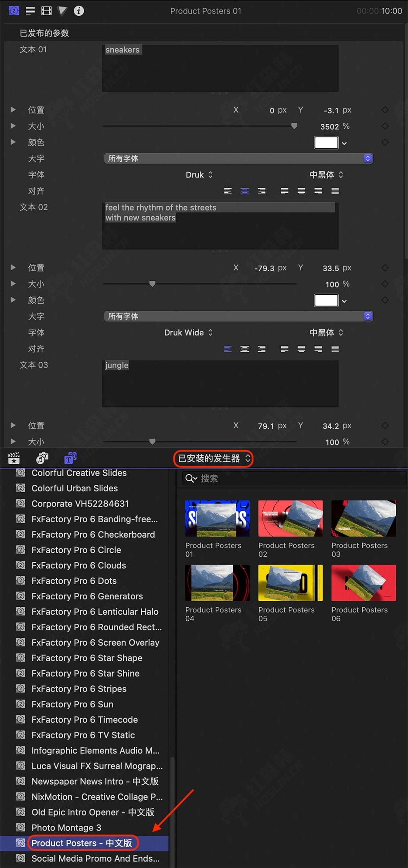Open the video inspector filmstrip icon
The image size is (408, 868).
pyautogui.click(x=46, y=10)
